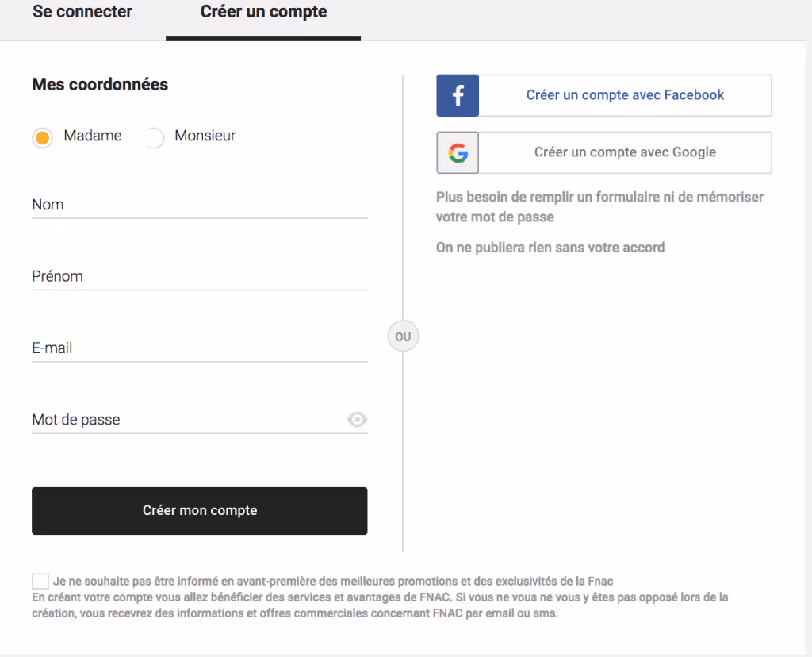Create an account with Google
This screenshot has height=657, width=812.
coord(626,152)
